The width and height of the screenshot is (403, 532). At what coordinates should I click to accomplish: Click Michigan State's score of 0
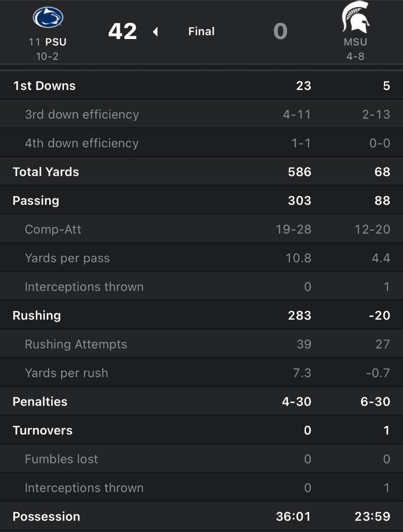pos(280,31)
